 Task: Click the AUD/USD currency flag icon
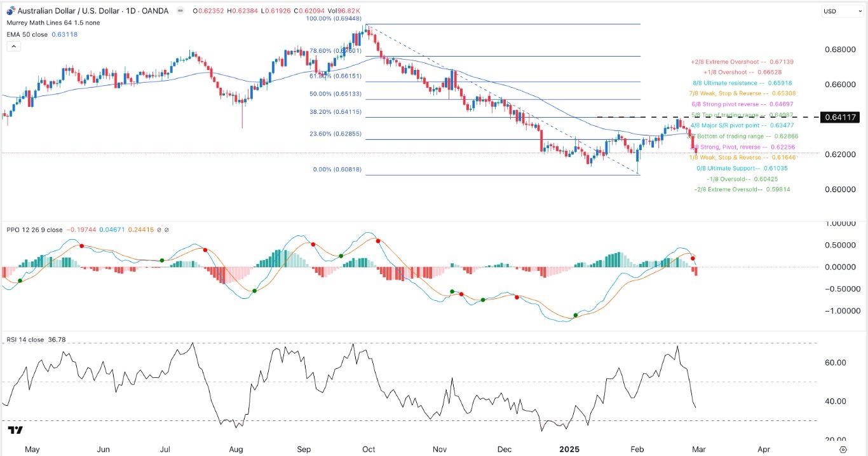pyautogui.click(x=10, y=11)
